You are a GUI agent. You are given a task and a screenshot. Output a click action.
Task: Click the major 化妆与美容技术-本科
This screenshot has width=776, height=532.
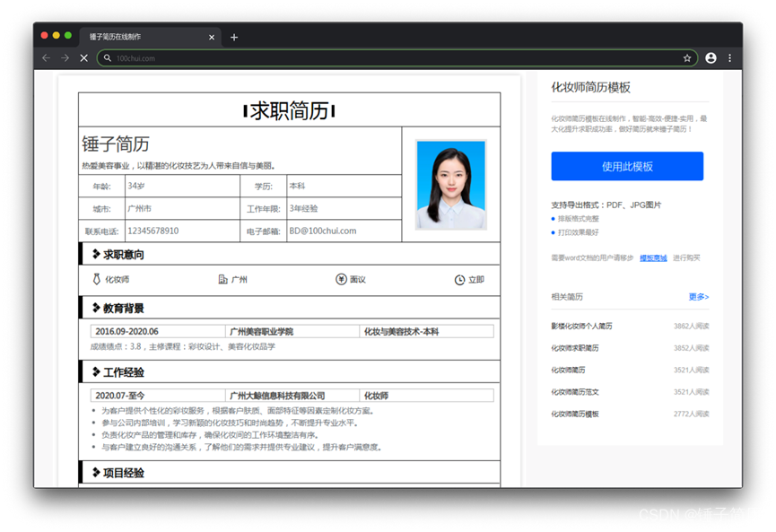(401, 332)
